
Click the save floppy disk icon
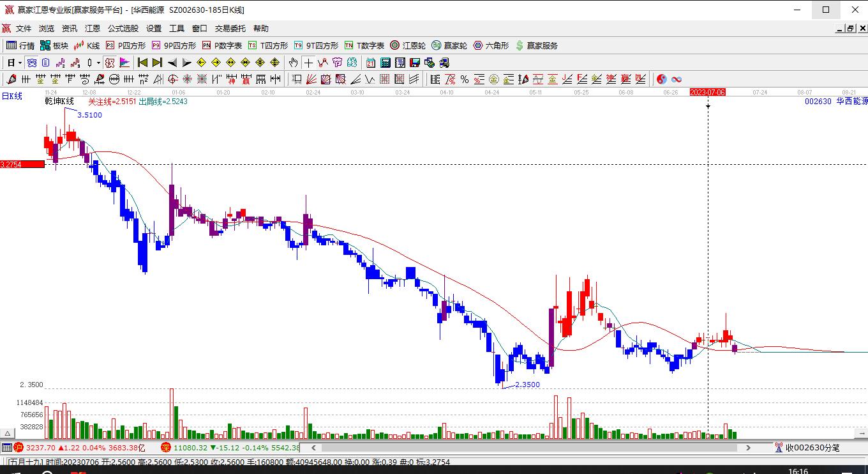coord(415,63)
